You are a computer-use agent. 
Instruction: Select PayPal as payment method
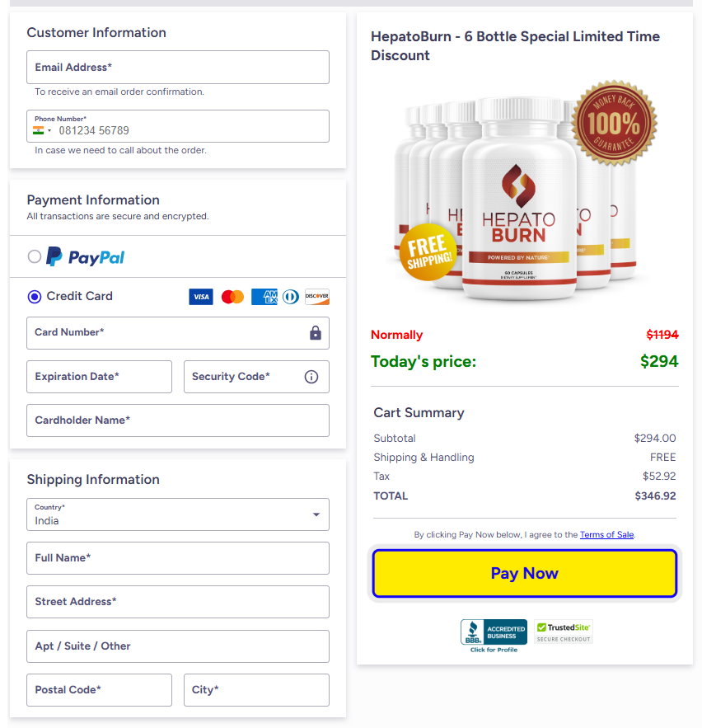35,256
